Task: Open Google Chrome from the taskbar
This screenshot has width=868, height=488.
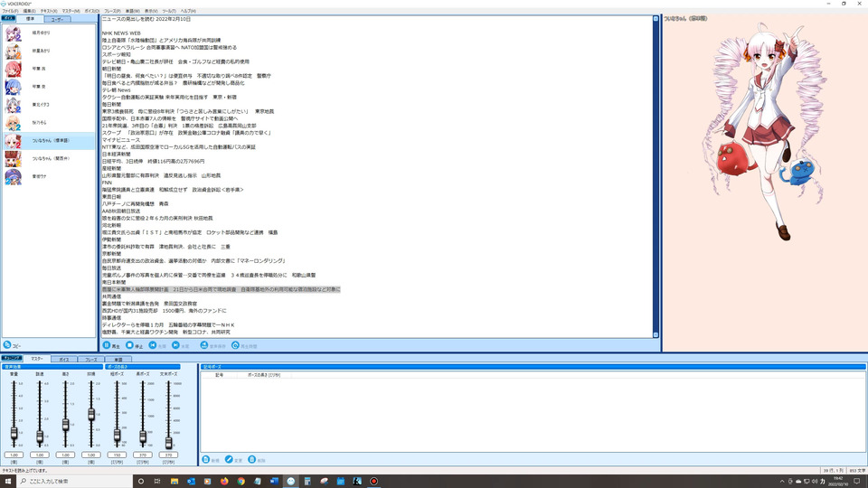Action: point(241,482)
